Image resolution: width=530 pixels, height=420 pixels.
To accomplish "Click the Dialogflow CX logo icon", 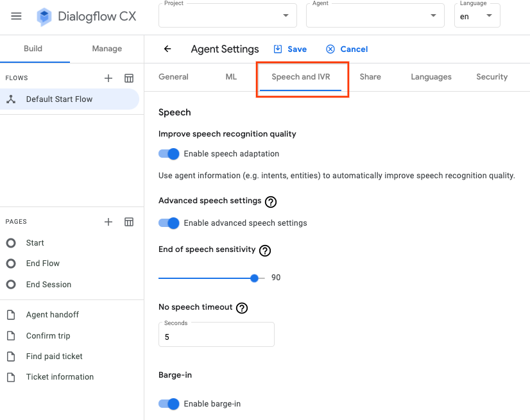I will [44, 17].
